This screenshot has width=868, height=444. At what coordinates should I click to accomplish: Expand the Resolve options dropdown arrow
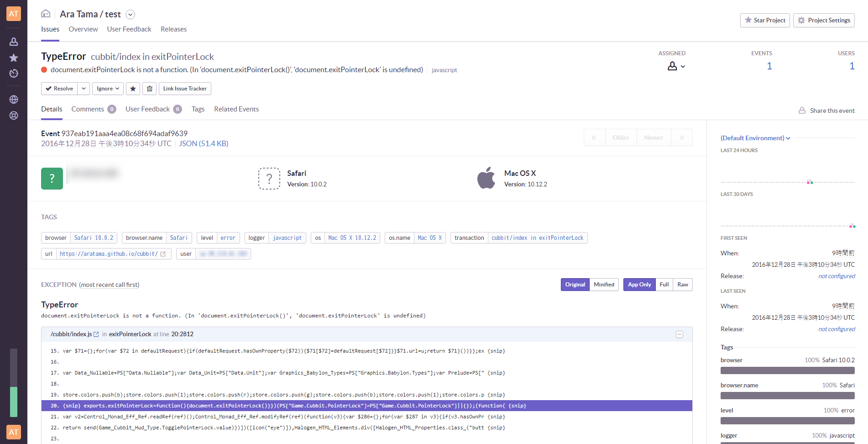pos(84,89)
